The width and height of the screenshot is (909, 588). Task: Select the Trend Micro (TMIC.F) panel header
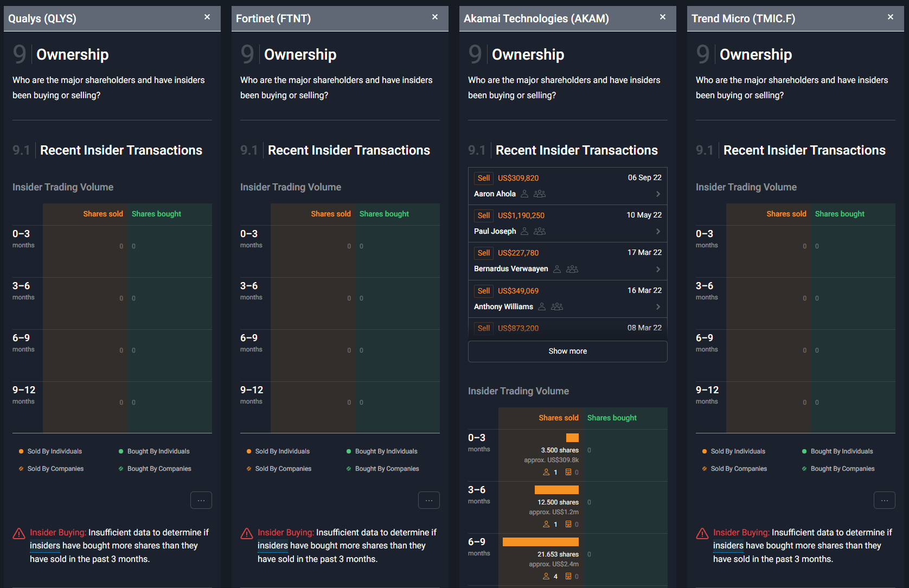[796, 18]
